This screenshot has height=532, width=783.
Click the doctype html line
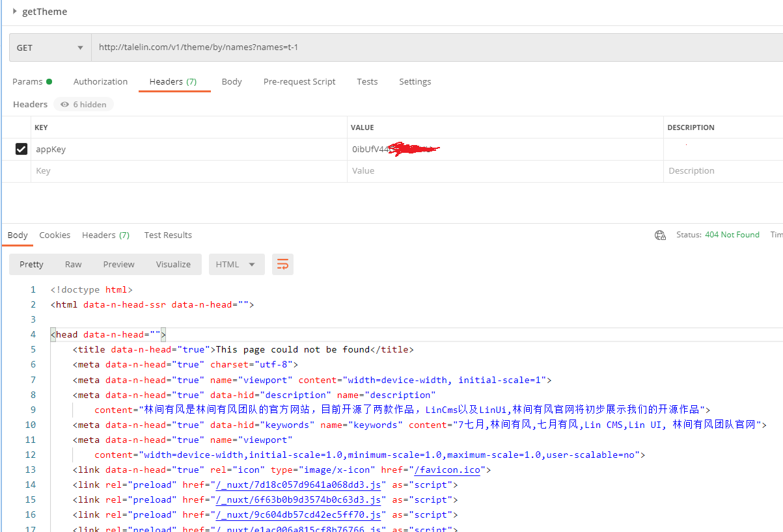click(92, 289)
